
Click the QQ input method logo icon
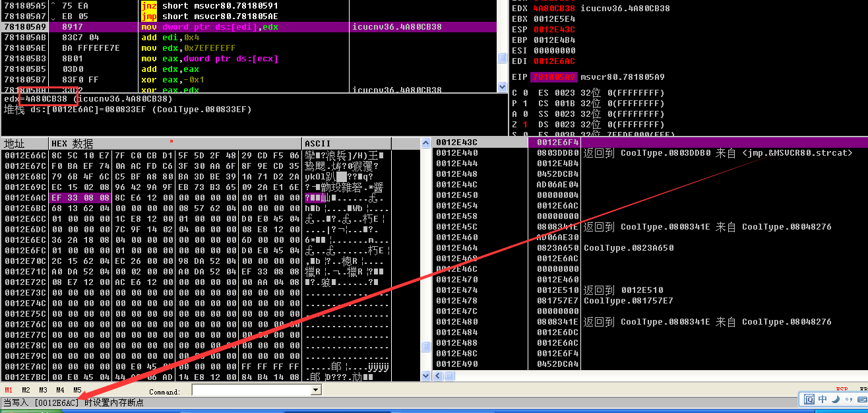pyautogui.click(x=809, y=399)
